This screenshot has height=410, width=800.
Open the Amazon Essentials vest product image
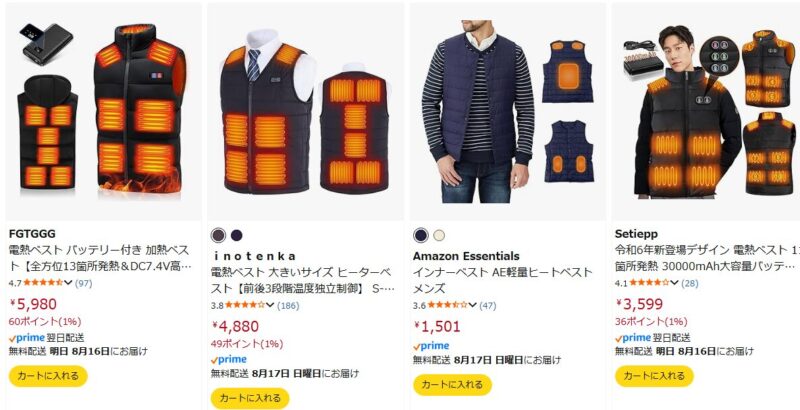pyautogui.click(x=508, y=112)
